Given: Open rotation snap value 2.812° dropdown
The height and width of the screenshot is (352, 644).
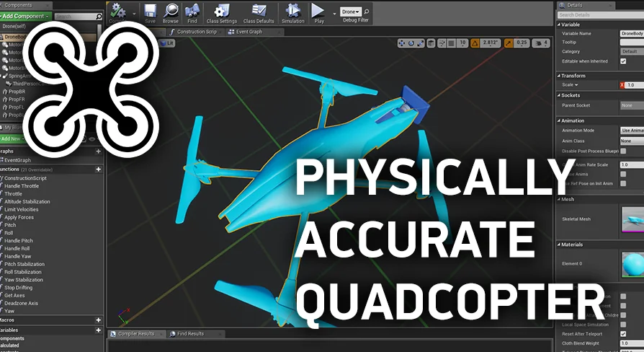Looking at the screenshot, I should (x=491, y=43).
